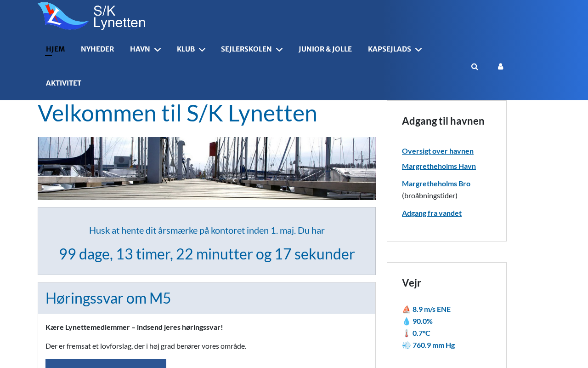This screenshot has width=588, height=368.
Task: Expand the Sejlerskolen menu chevron
Action: click(279, 50)
